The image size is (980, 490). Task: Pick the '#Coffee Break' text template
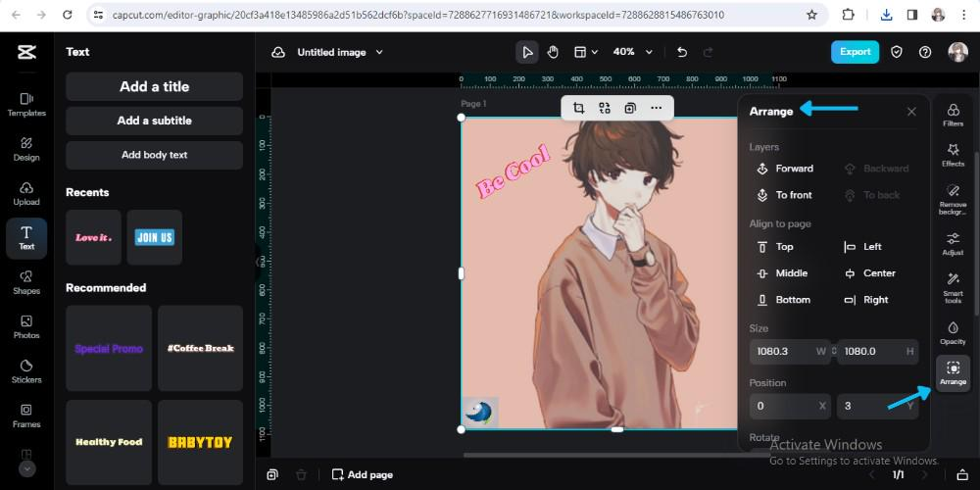coord(200,348)
